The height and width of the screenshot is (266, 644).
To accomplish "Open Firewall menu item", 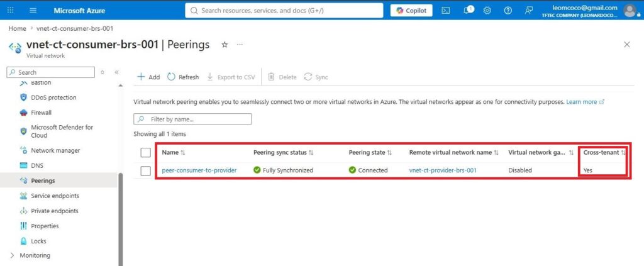I will click(x=41, y=113).
